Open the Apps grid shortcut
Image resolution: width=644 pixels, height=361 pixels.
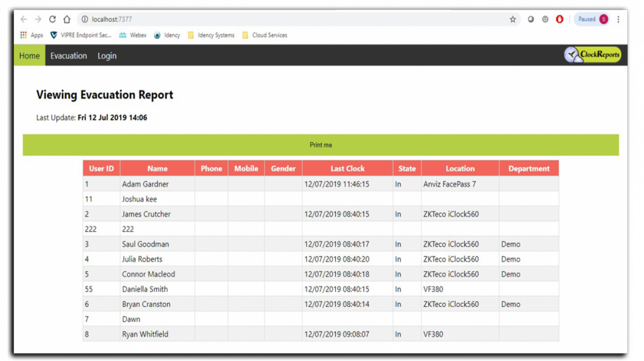[x=32, y=35]
